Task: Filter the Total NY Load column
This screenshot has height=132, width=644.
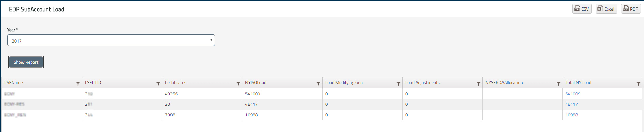Action: (x=638, y=83)
